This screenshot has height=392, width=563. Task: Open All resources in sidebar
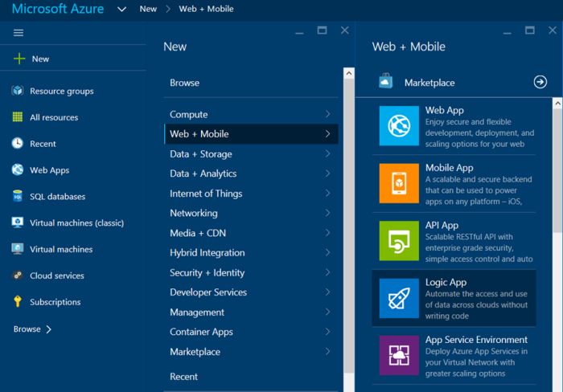[x=54, y=117]
